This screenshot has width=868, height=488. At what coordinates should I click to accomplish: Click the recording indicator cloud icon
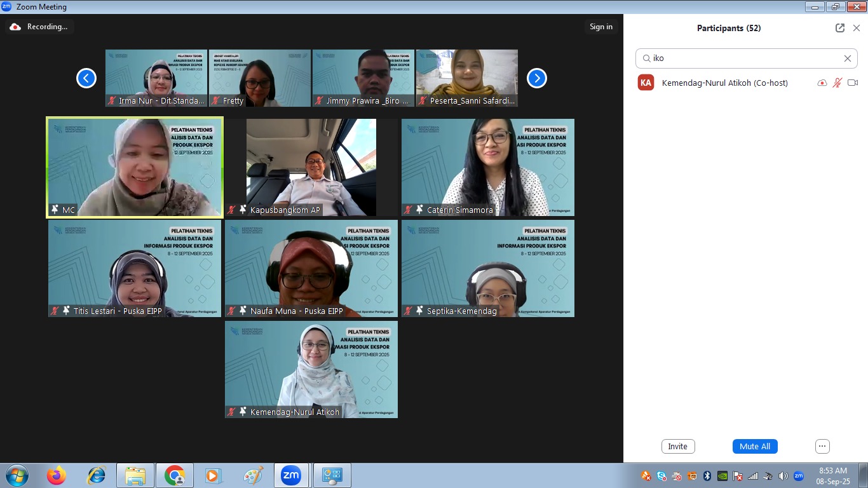pyautogui.click(x=15, y=27)
